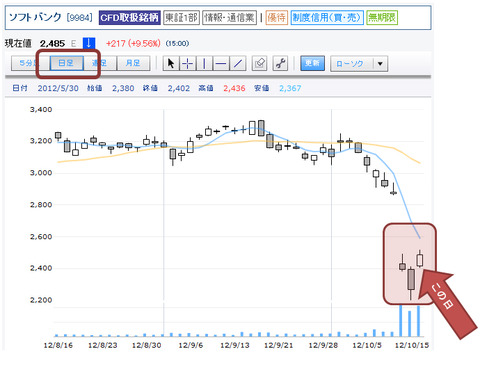Switch to the 月足 monthly chart tab
The image size is (480, 365).
pyautogui.click(x=133, y=63)
